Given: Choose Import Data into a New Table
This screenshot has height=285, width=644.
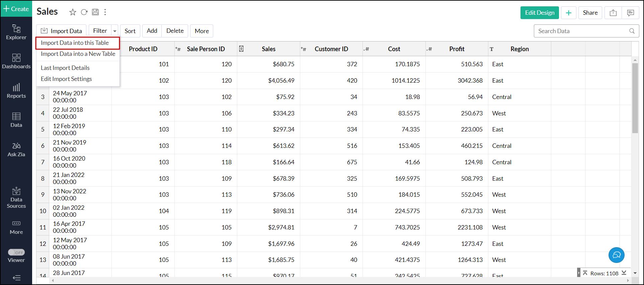Looking at the screenshot, I should [x=78, y=54].
